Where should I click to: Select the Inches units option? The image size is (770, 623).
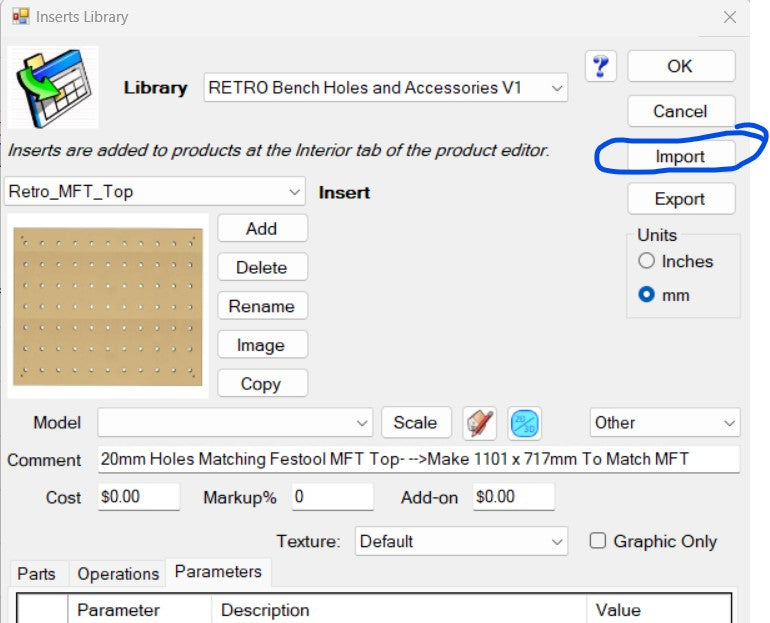click(647, 262)
